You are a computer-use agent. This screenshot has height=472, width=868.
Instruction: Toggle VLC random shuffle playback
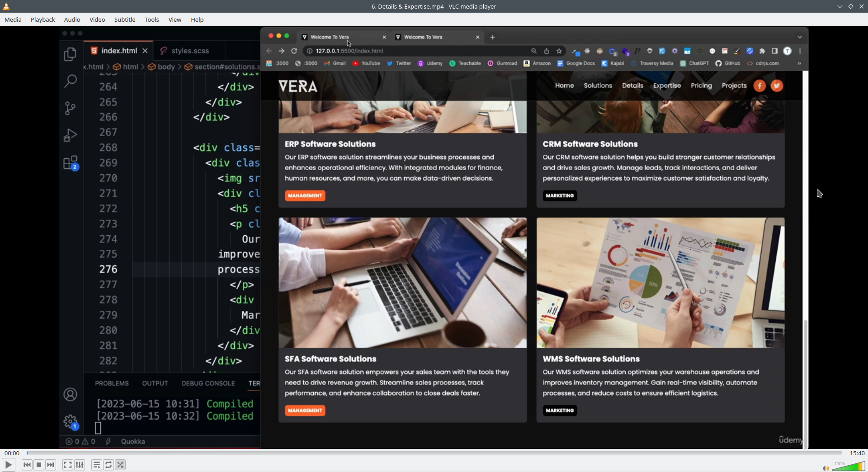[120, 465]
